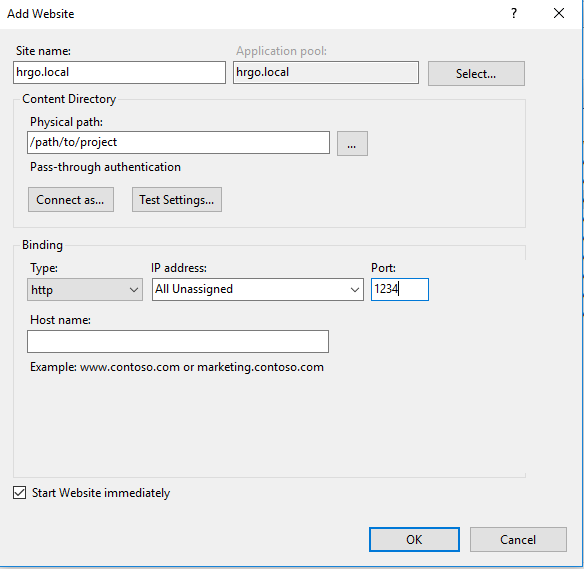584x569 pixels.
Task: Uncheck Start Website immediately checkbox
Action: (19, 492)
